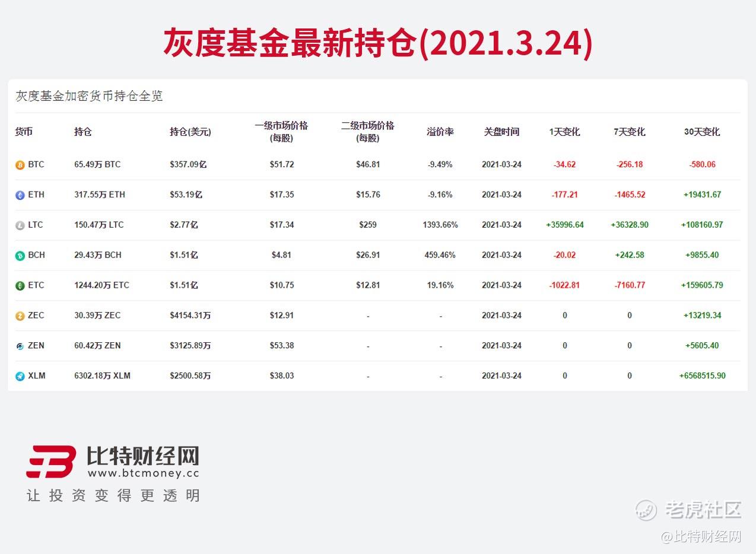Click the LTC premium value 1393.66%
The width and height of the screenshot is (756, 554).
(x=440, y=225)
